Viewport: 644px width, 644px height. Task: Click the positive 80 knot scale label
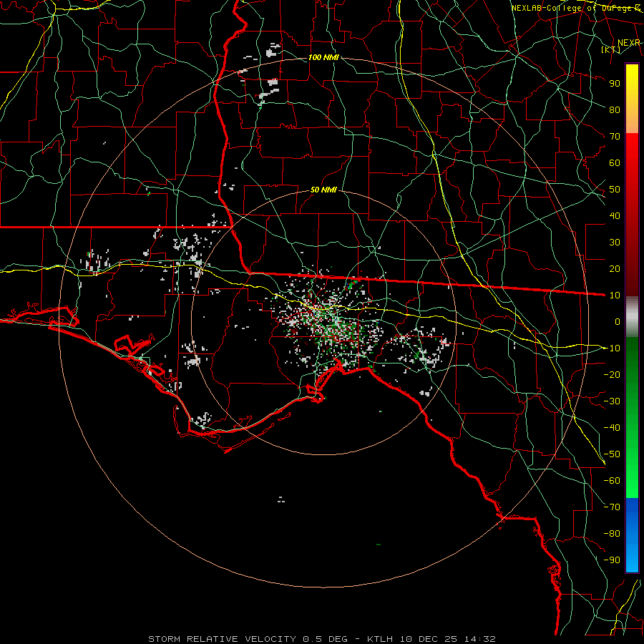pos(615,110)
